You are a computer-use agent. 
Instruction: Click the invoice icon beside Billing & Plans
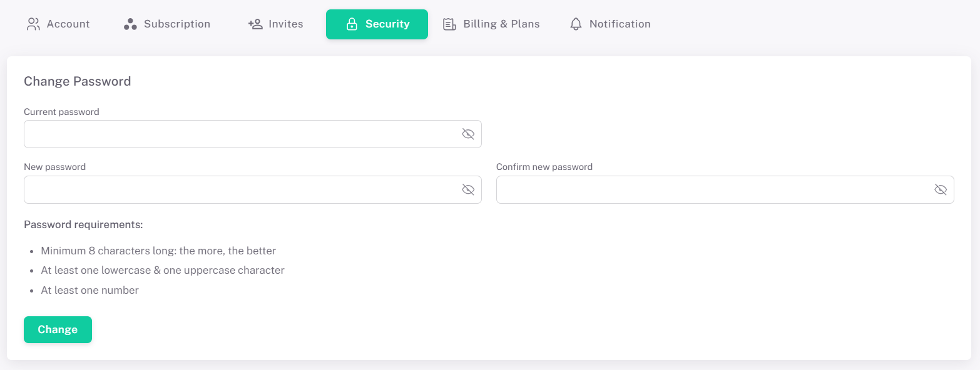click(449, 24)
